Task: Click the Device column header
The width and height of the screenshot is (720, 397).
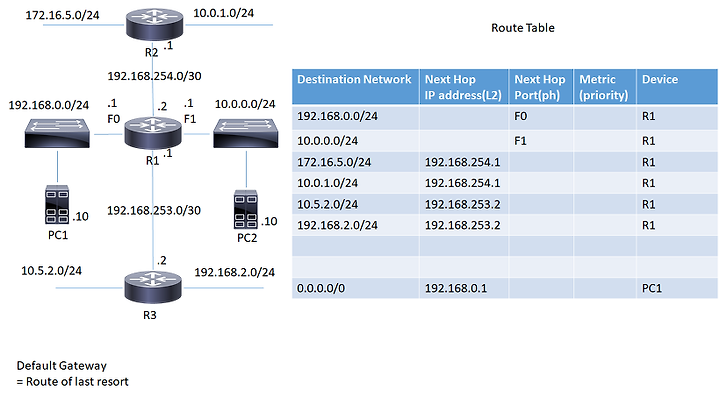Action: [677, 87]
